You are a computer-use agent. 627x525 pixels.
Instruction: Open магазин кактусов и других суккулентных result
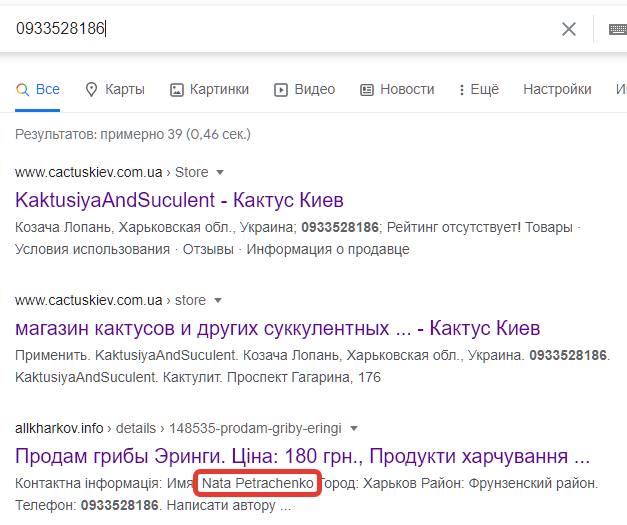[x=278, y=328]
